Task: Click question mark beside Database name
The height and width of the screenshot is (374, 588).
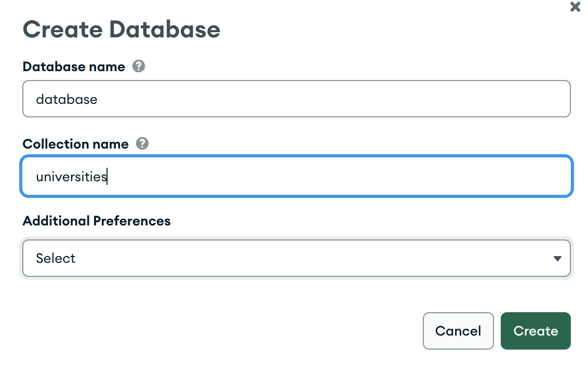Action: coord(138,66)
